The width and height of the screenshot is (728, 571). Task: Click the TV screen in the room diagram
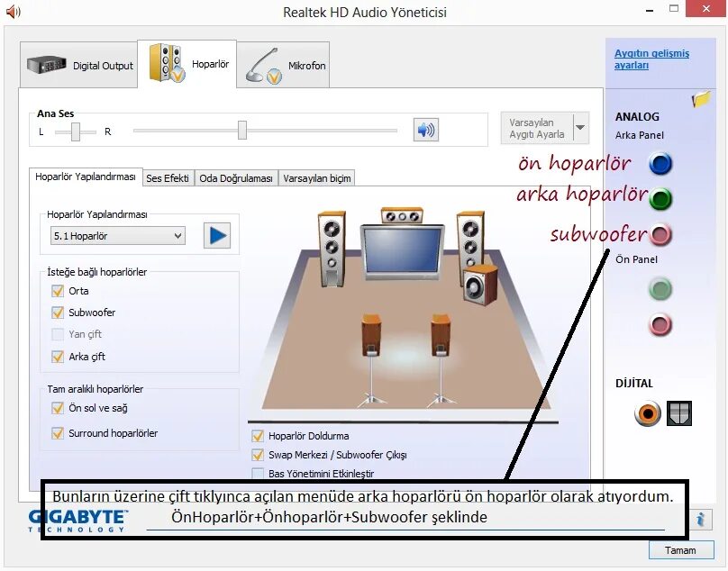tap(402, 251)
